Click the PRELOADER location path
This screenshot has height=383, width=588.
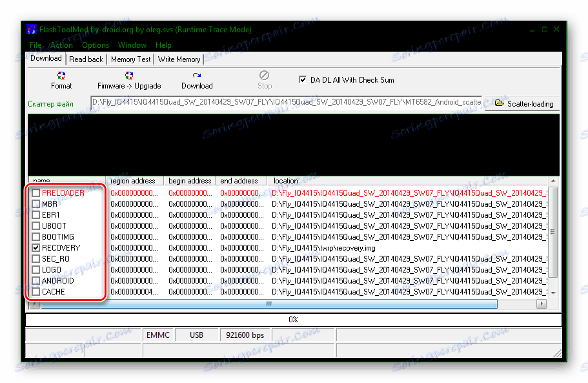[409, 193]
